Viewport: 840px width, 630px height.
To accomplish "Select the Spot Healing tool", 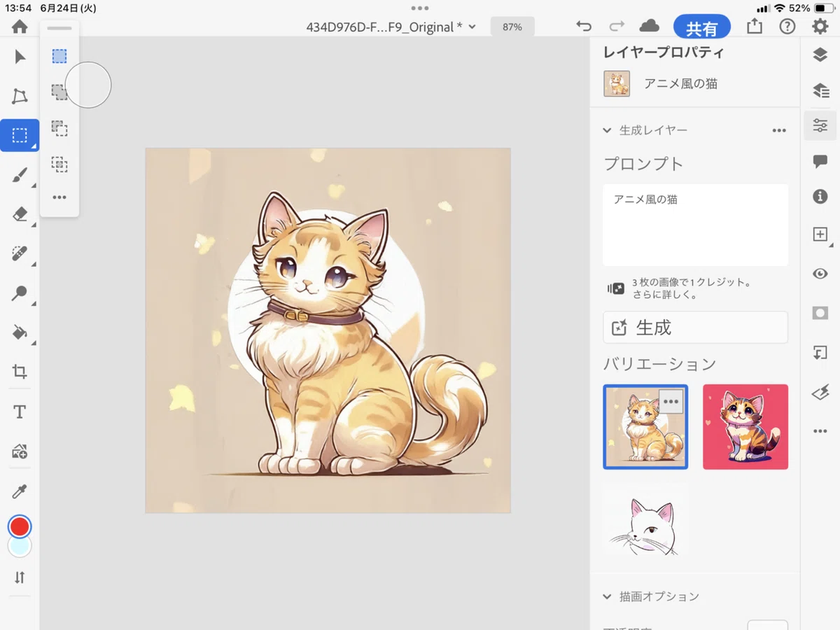I will (x=20, y=253).
